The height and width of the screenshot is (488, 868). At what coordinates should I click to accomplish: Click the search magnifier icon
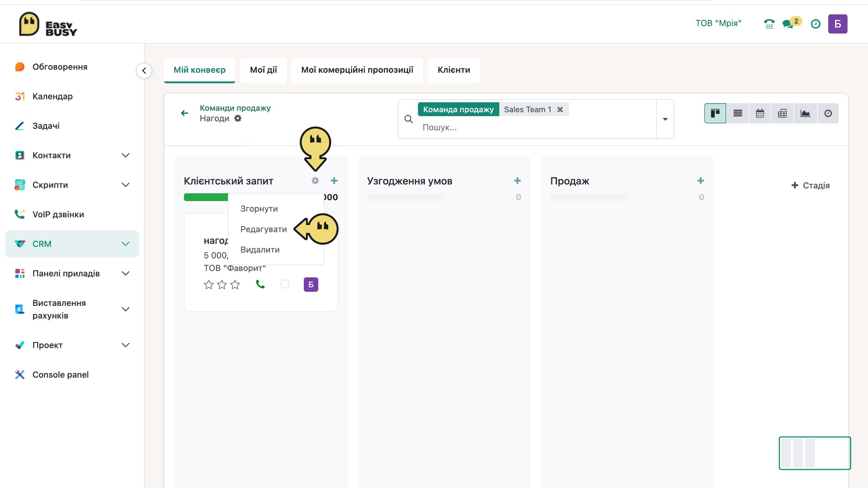(409, 119)
